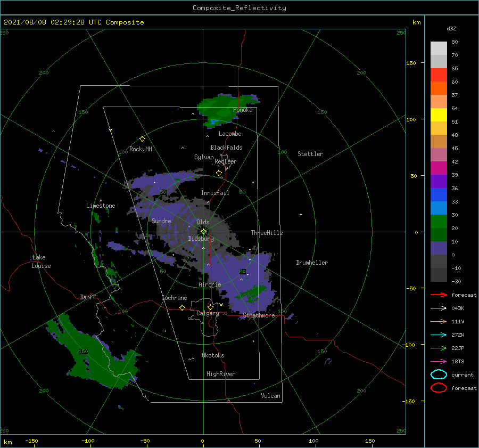This screenshot has height=448, width=479.
Task: Click the Cochrane label
Action: tap(174, 298)
